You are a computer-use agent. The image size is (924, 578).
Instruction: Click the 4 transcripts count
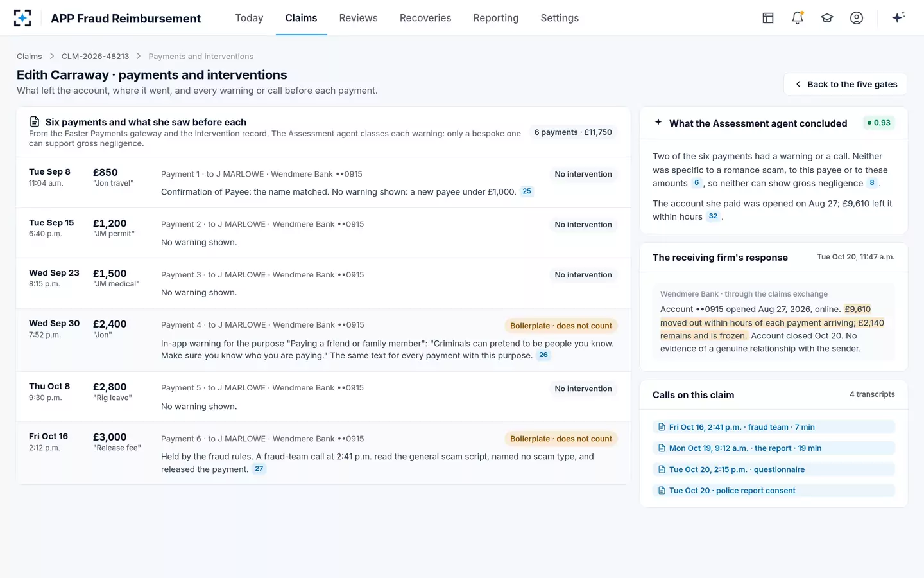click(872, 394)
